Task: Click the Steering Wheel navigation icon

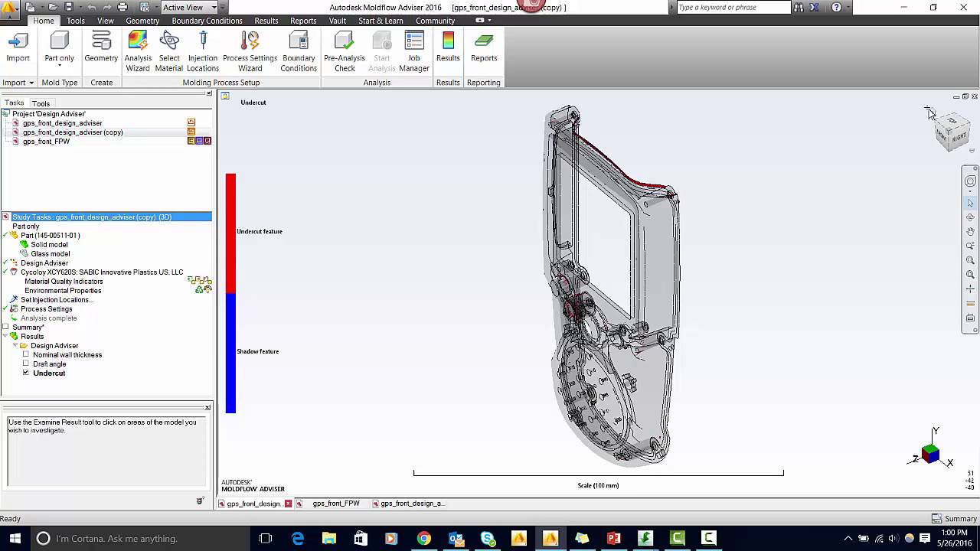Action: [970, 181]
